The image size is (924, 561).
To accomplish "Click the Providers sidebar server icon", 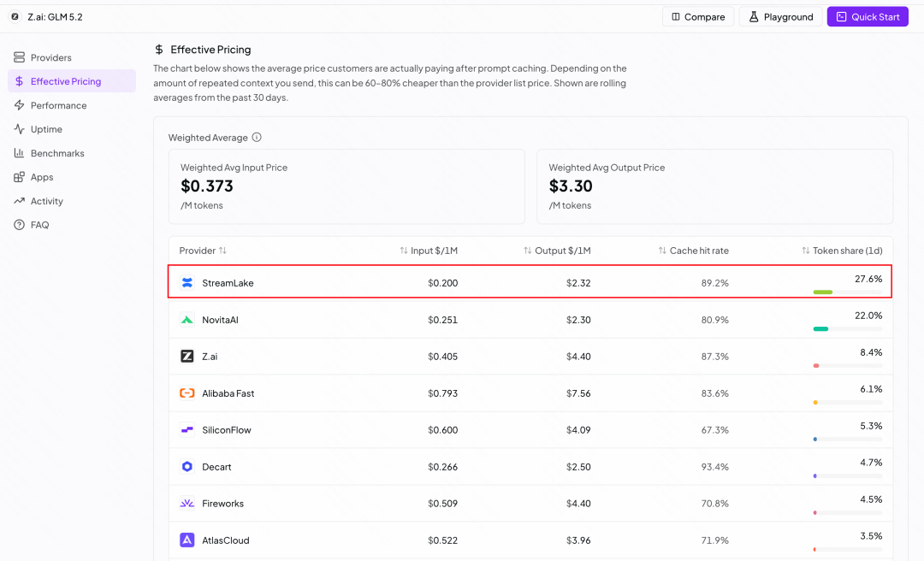I will [x=19, y=57].
